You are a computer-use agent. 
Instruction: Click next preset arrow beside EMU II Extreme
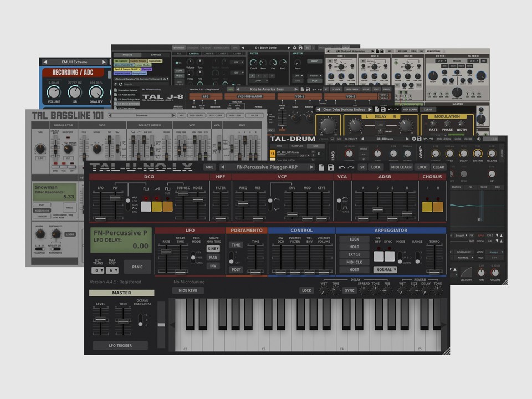[x=104, y=62]
